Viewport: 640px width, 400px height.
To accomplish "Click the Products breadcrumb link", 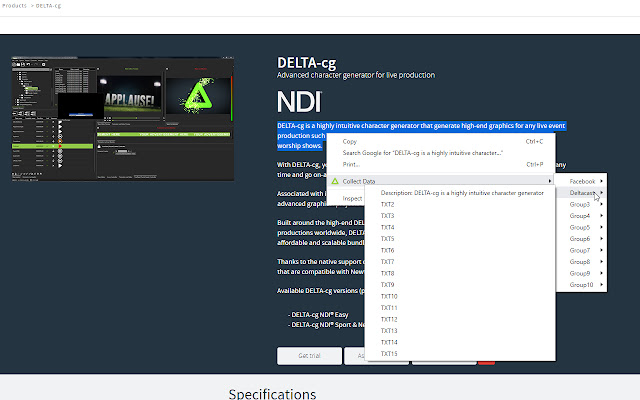I will [x=14, y=5].
